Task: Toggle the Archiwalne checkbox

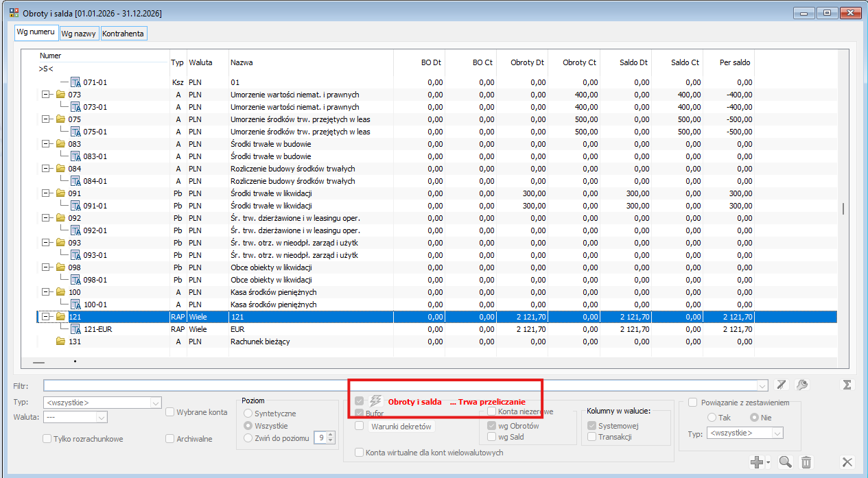Action: [170, 439]
